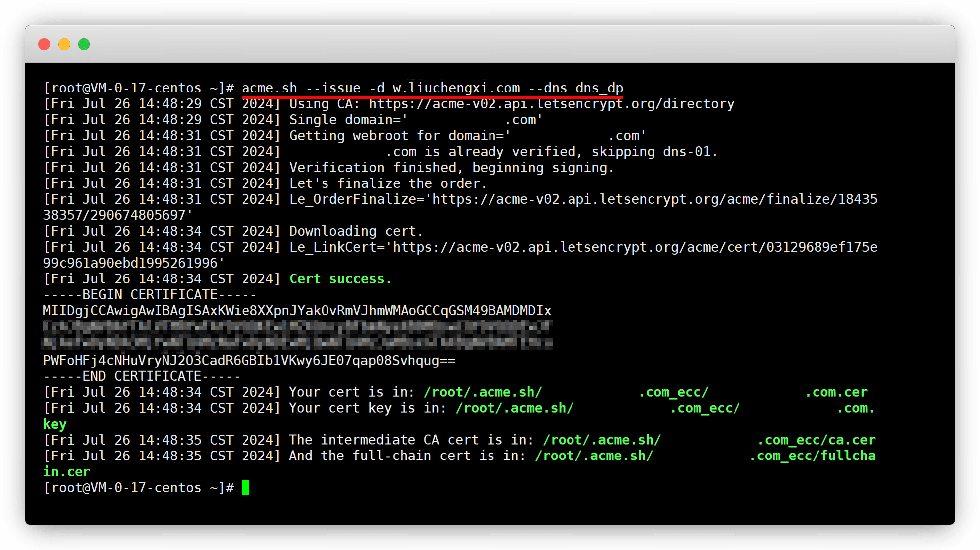Click the BEGIN CERTIFICATE line
980x550 pixels.
pyautogui.click(x=150, y=295)
